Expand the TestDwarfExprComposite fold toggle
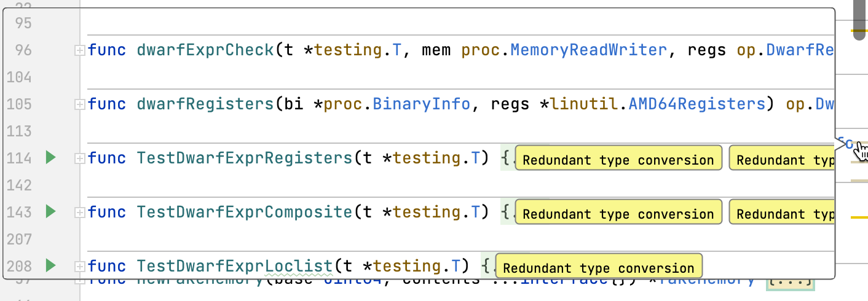Viewport: 868px width, 301px height. click(79, 213)
